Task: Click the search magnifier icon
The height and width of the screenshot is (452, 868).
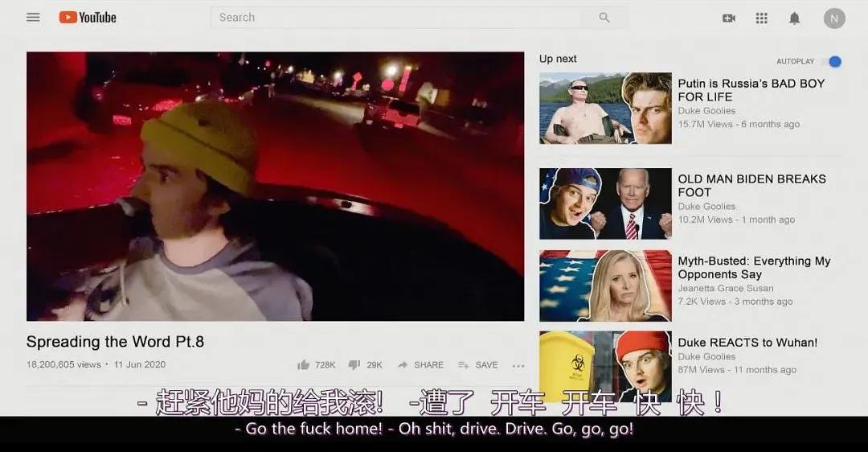Action: point(604,18)
